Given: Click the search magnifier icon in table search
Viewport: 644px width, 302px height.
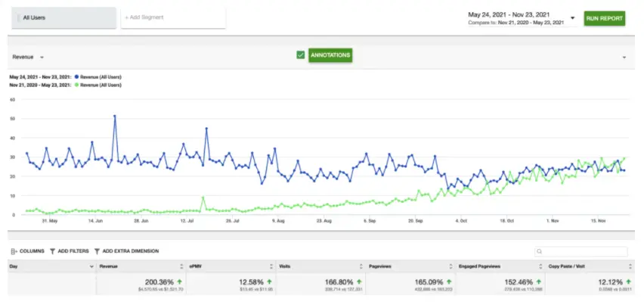Looking at the screenshot, I should tap(540, 251).
